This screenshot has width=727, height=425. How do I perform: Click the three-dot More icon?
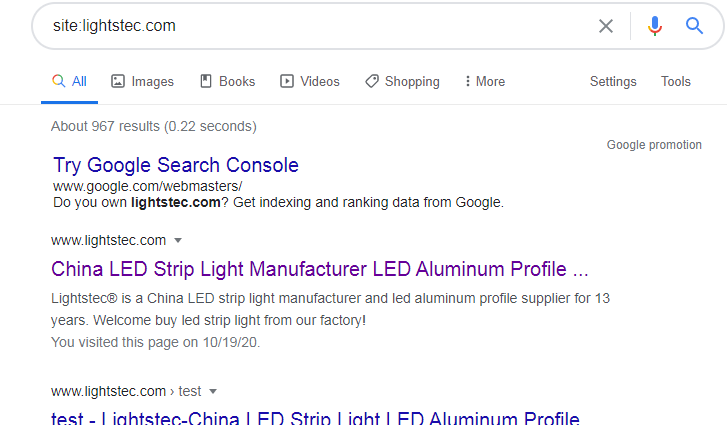coord(468,81)
